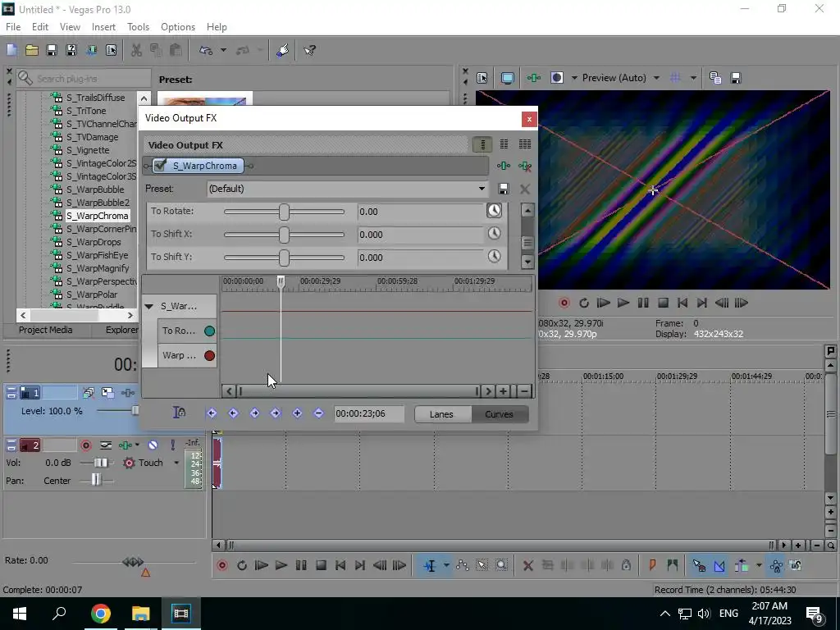The image size is (840, 630).
Task: Save snapshot to file in preview
Action: tap(736, 78)
